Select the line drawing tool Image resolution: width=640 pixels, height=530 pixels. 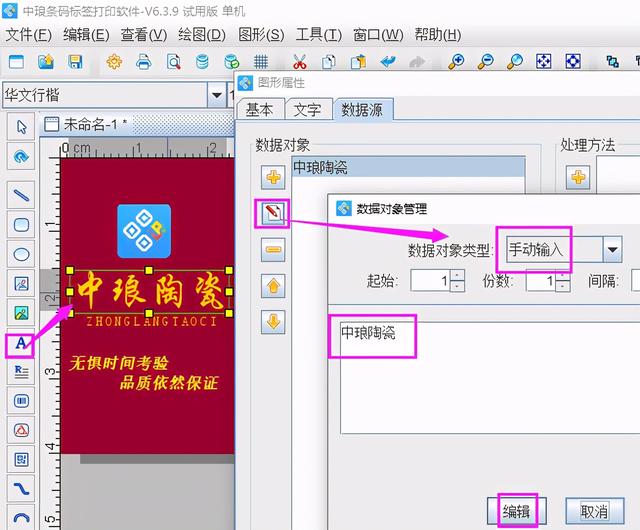pos(21,195)
